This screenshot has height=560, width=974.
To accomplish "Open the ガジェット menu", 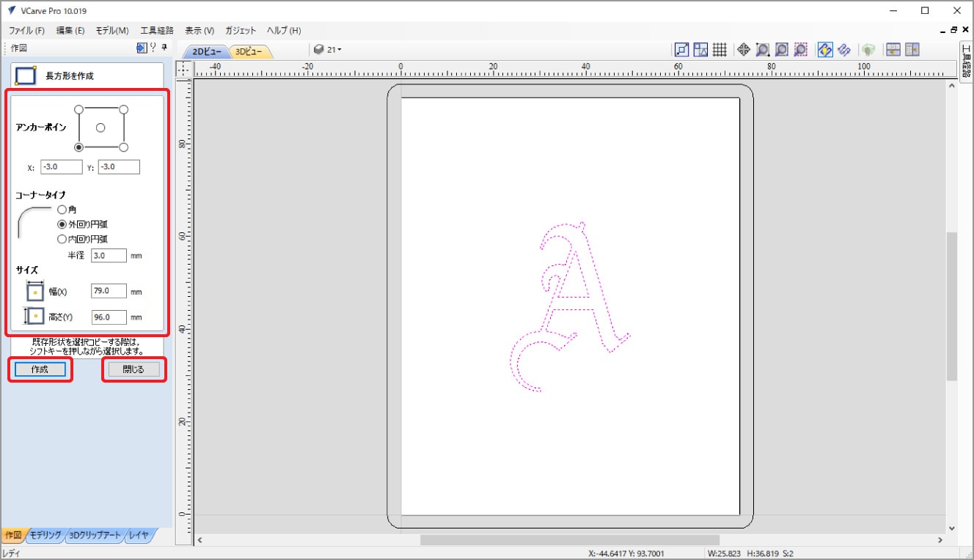I will click(x=241, y=31).
